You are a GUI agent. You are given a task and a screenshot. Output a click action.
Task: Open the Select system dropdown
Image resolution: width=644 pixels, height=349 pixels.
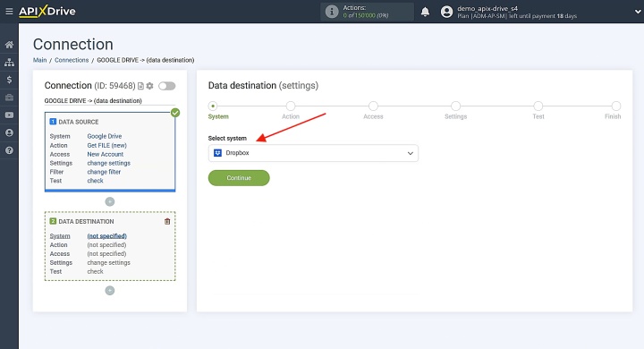[313, 153]
